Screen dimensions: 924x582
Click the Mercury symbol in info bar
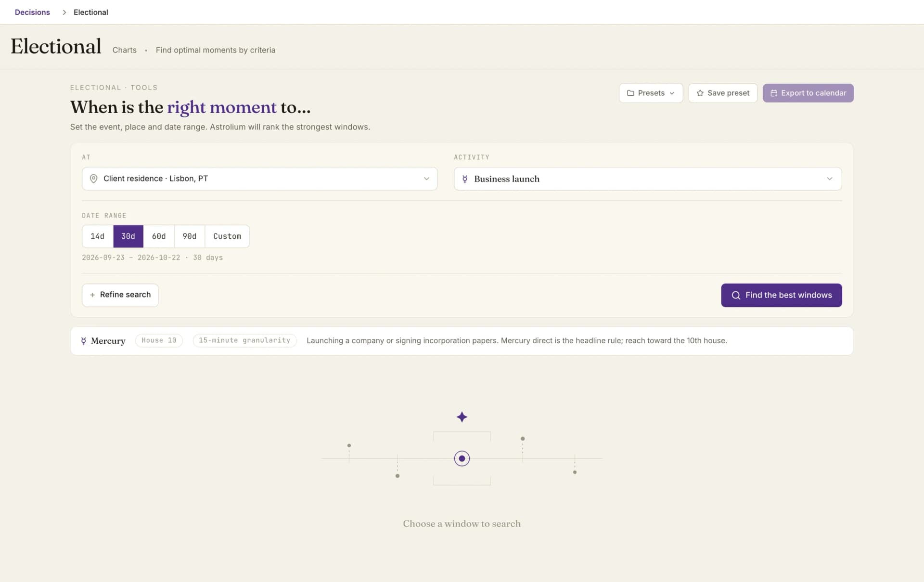pyautogui.click(x=84, y=341)
